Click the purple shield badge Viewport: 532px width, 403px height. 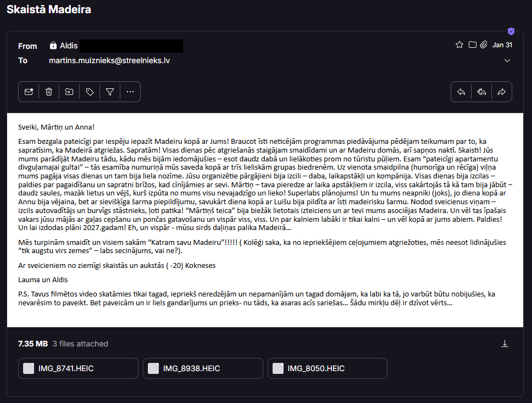511,31
